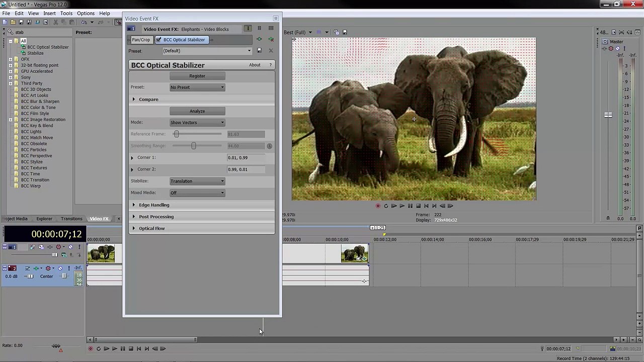Viewport: 644px width, 362px height.
Task: Open the Insert menu
Action: pyautogui.click(x=49, y=14)
